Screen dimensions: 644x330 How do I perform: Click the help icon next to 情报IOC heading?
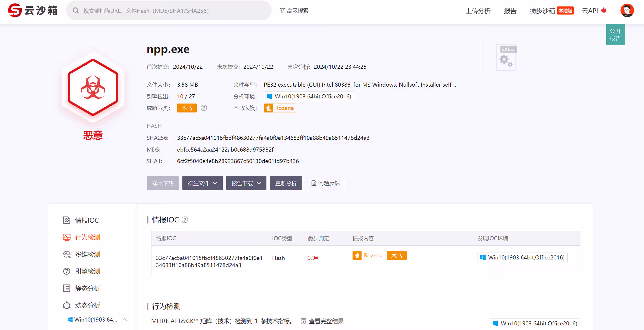pos(185,220)
